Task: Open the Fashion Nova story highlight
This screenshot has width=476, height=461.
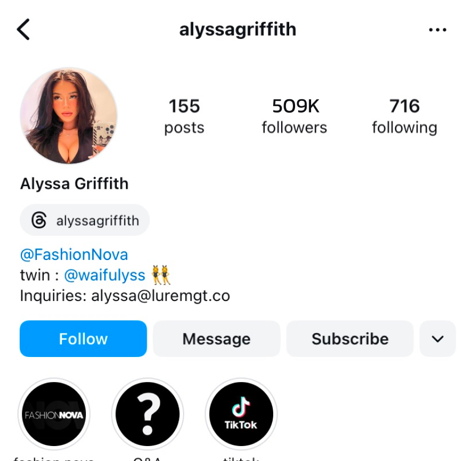Action: click(x=54, y=414)
